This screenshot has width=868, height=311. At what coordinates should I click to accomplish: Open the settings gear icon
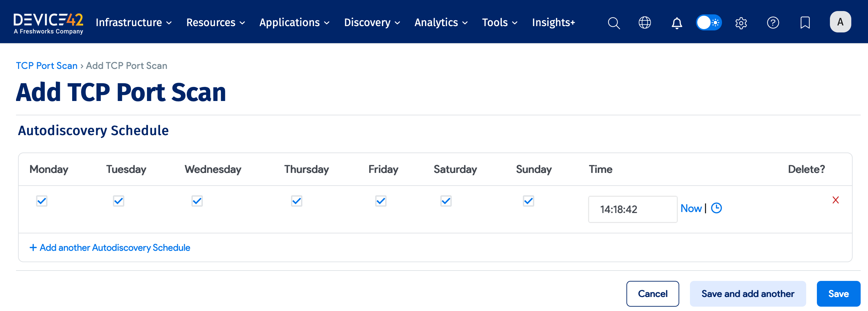click(741, 23)
